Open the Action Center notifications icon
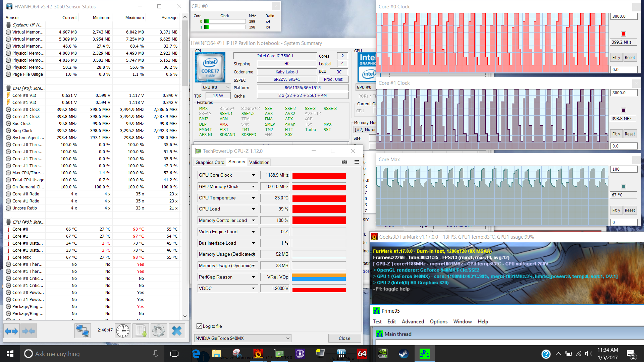644x362 pixels. [631, 354]
